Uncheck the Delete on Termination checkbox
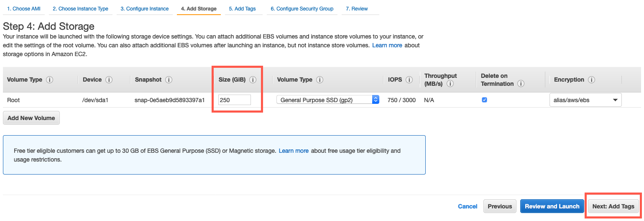This screenshot has width=644, height=221. [x=484, y=100]
